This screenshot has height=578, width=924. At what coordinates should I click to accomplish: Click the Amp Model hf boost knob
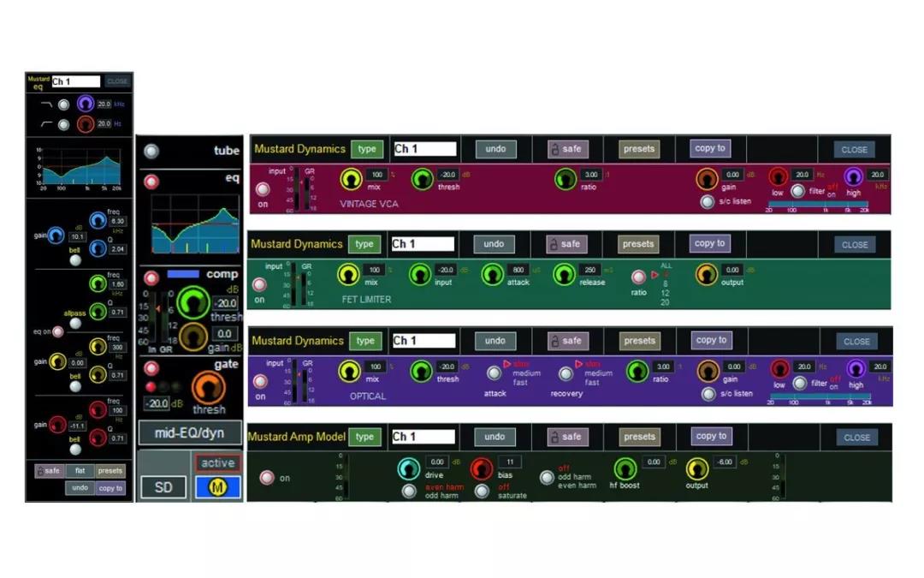point(625,469)
